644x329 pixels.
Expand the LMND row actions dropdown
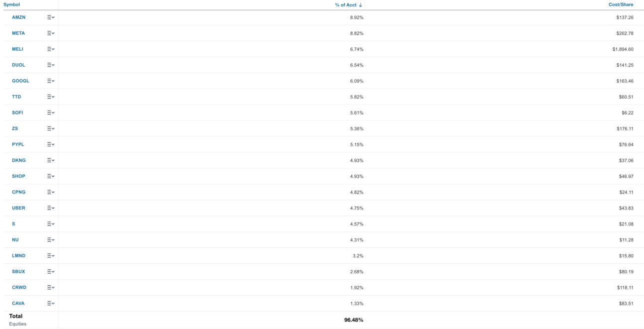point(51,256)
